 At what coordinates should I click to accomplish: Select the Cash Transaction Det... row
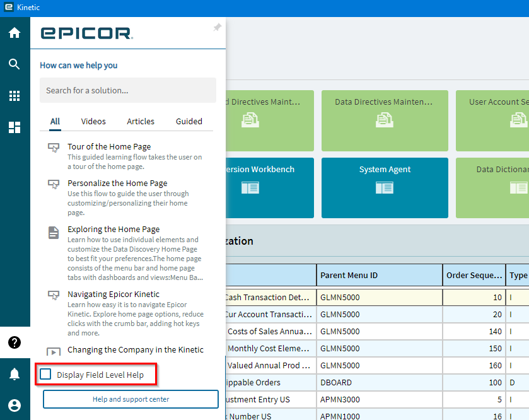[x=377, y=297]
